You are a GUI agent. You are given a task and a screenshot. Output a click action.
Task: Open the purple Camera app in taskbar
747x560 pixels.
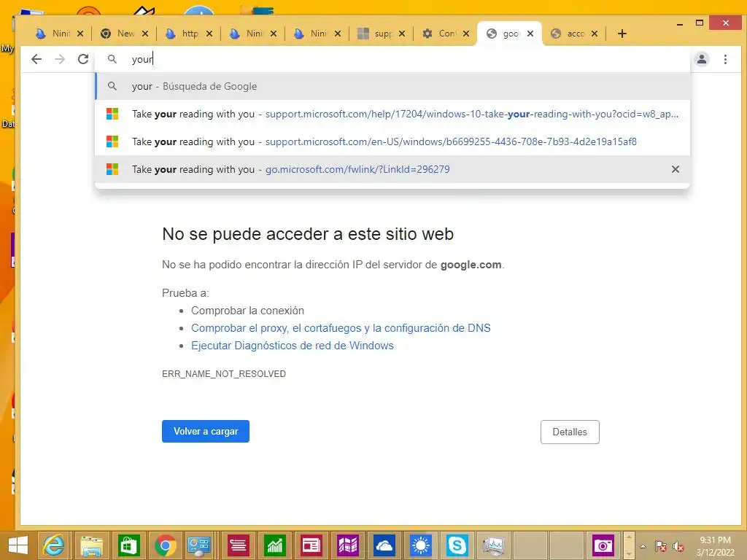(x=603, y=545)
